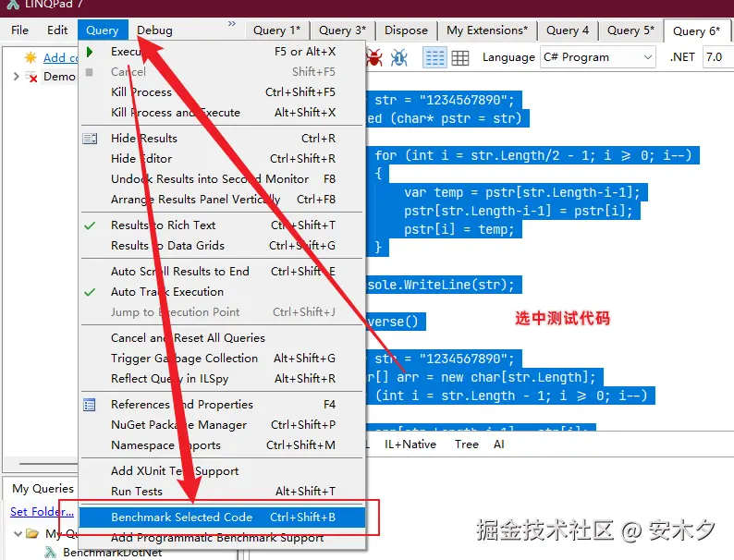Viewport: 734px width, 560px height.
Task: Choose Reflect Query in ILSpy
Action: tap(223, 379)
